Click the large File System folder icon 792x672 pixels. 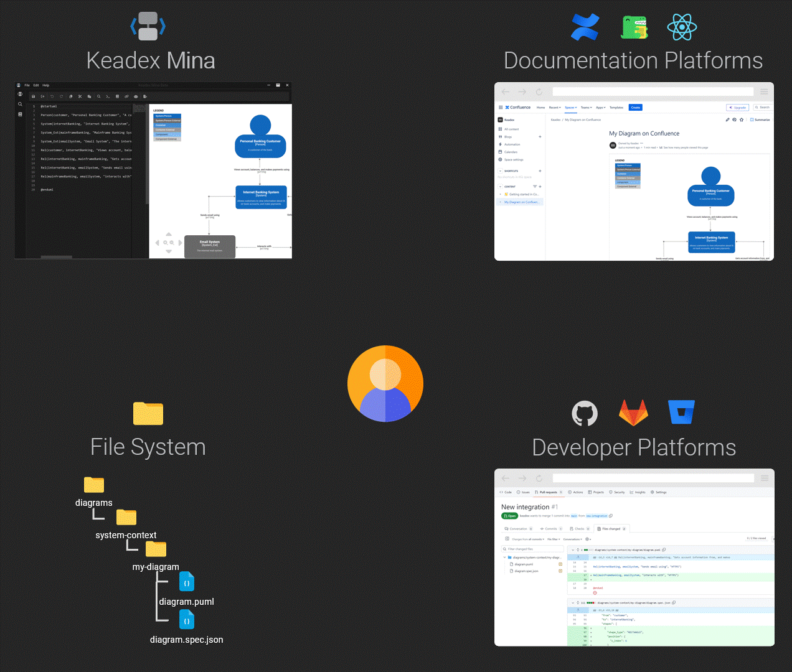tap(148, 414)
